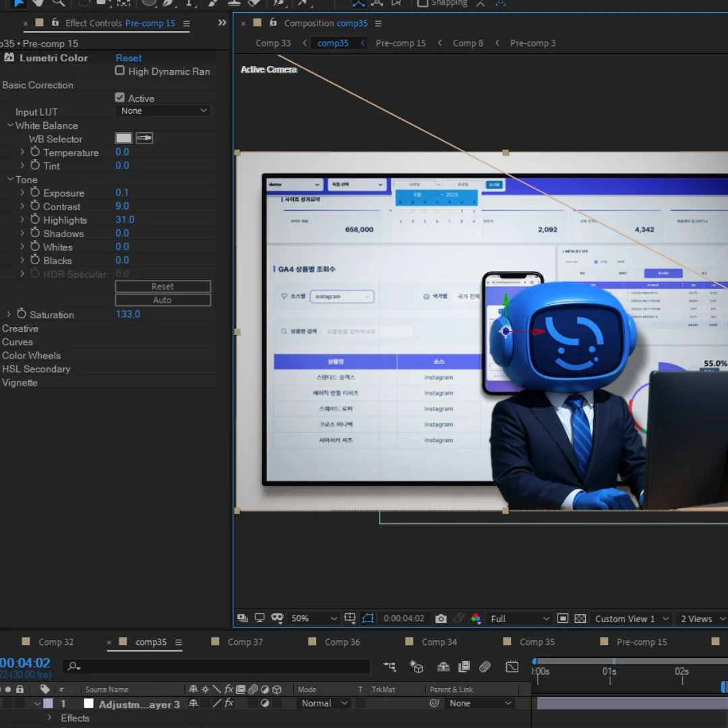Click the Tone Reset button
This screenshot has width=728, height=728.
point(163,286)
